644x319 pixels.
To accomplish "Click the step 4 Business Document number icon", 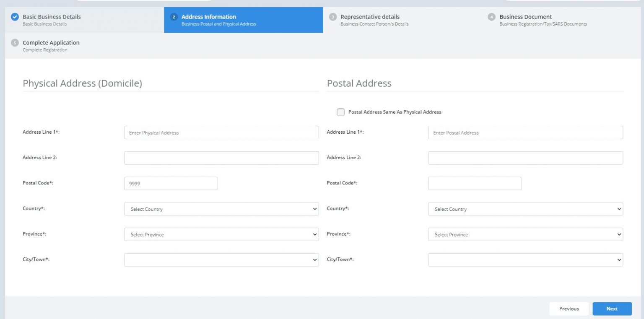I will (x=491, y=17).
